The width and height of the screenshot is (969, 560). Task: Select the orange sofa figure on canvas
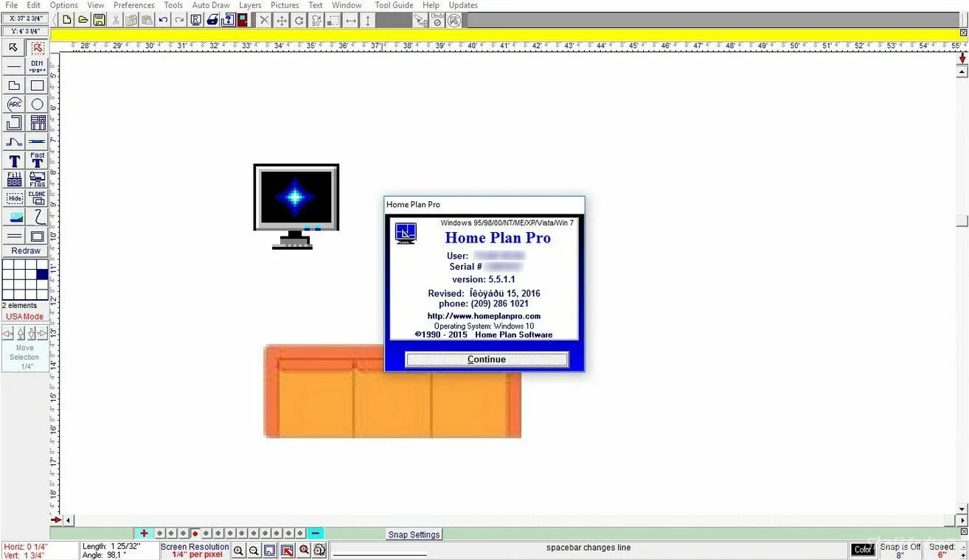point(392,391)
